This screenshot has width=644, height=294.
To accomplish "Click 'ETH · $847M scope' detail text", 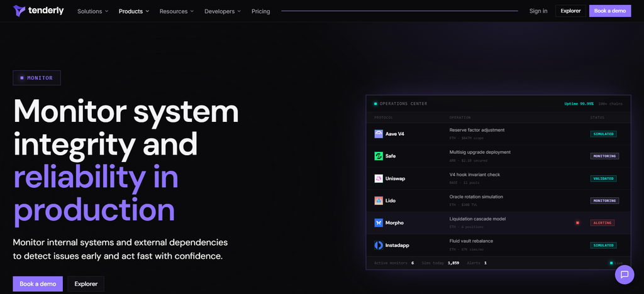I will [467, 138].
